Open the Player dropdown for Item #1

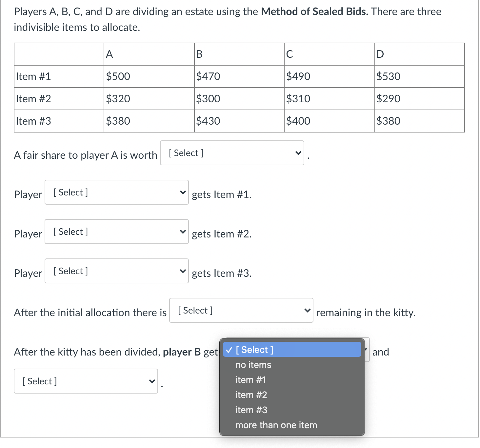[116, 192]
